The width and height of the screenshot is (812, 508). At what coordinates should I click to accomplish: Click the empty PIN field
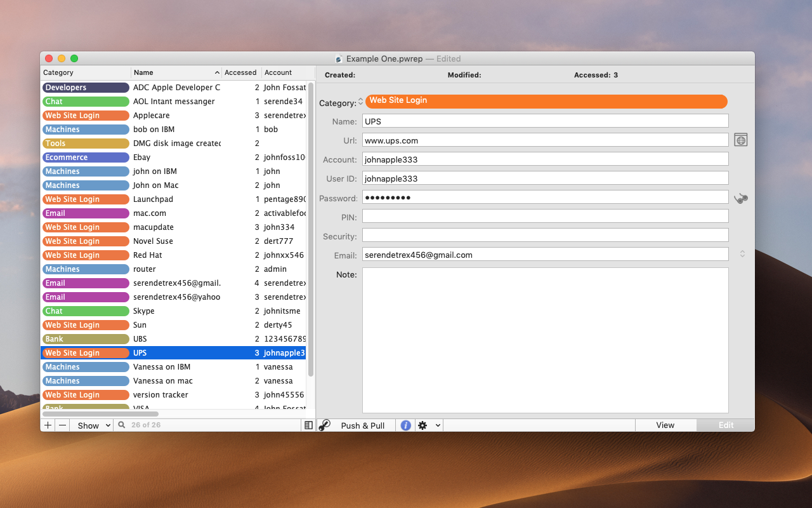[545, 216]
